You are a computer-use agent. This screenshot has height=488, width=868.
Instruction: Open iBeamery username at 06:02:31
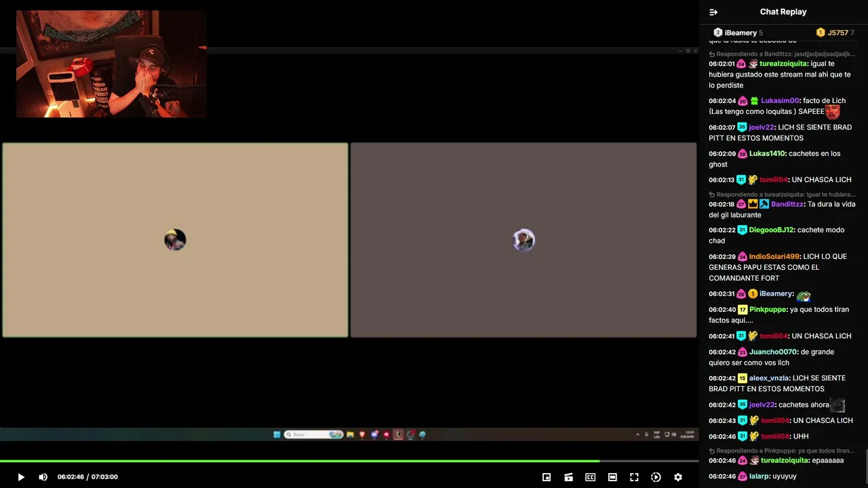(x=776, y=294)
